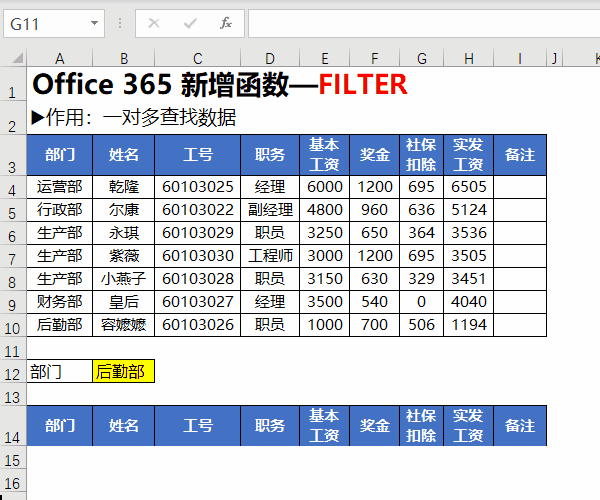
Task: Select column I header
Action: 520,58
